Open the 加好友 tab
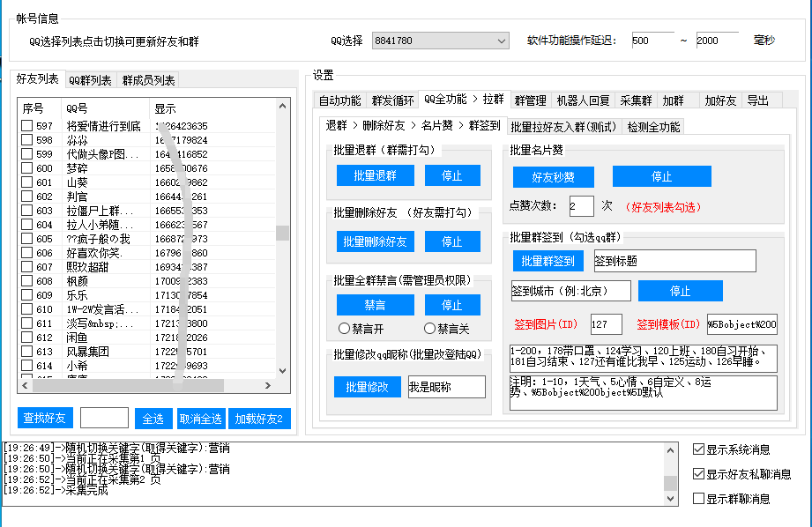This screenshot has height=527, width=812. 720,100
